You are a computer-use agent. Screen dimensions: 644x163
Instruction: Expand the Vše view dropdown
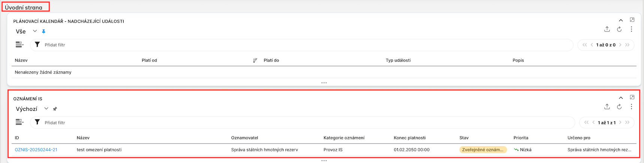[35, 31]
